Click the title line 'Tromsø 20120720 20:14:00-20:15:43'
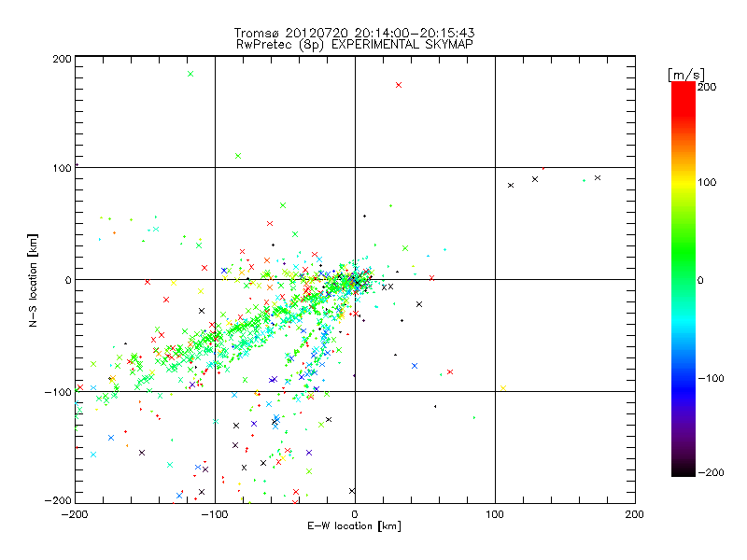The image size is (747, 560). pyautogui.click(x=354, y=33)
